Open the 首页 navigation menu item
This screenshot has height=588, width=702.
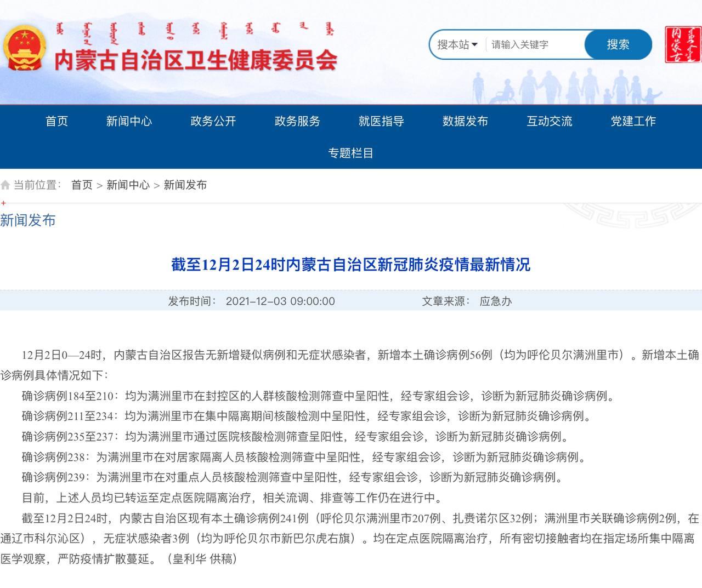(57, 121)
